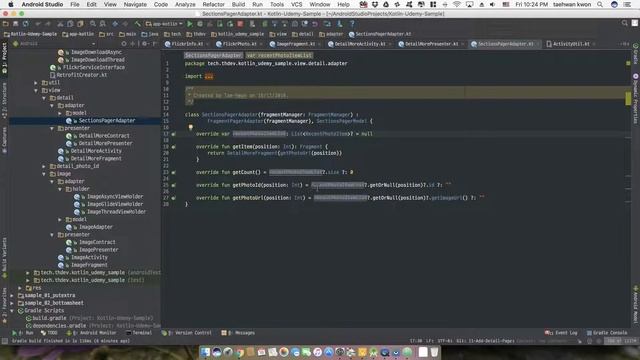Open Trash in the Dock

pos(434,352)
